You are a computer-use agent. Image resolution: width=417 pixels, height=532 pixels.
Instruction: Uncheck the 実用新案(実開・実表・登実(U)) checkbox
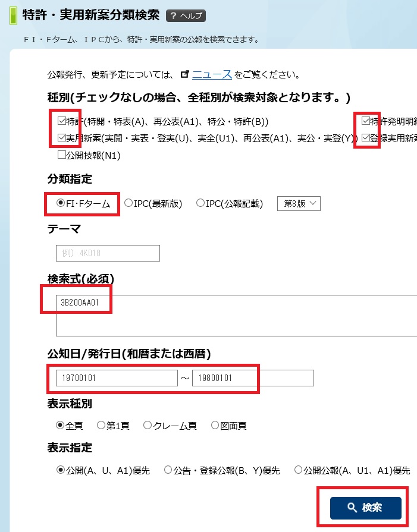pyautogui.click(x=61, y=138)
